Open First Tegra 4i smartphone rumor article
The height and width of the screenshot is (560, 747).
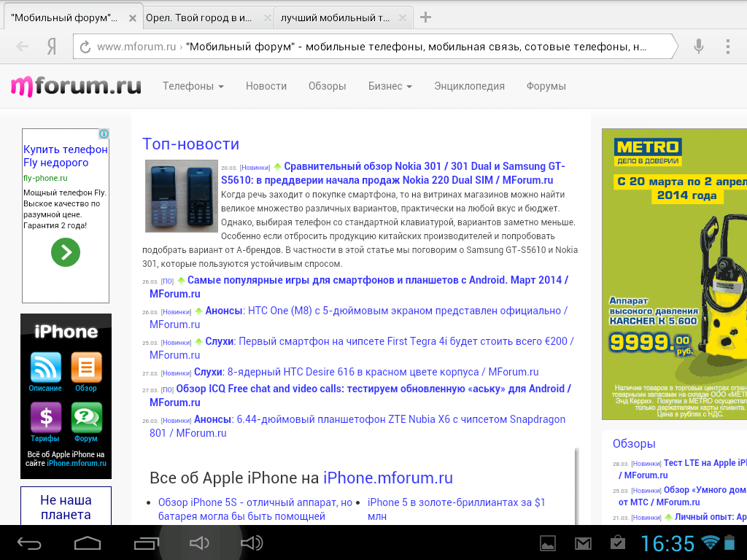click(x=362, y=348)
